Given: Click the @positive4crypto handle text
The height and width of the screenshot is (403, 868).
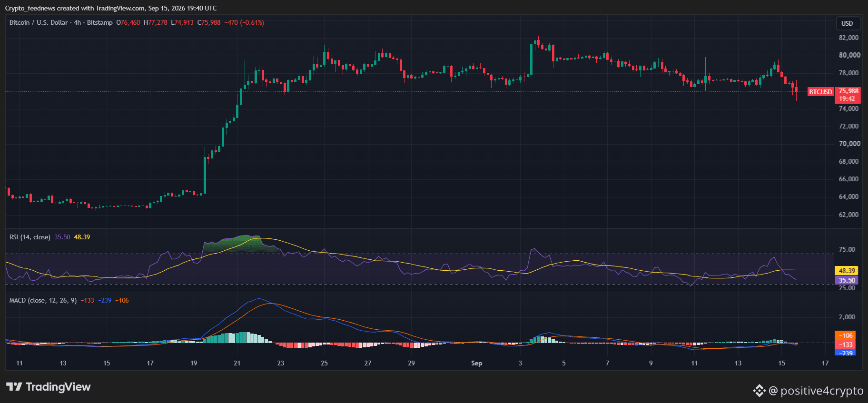Looking at the screenshot, I should click(x=816, y=391).
